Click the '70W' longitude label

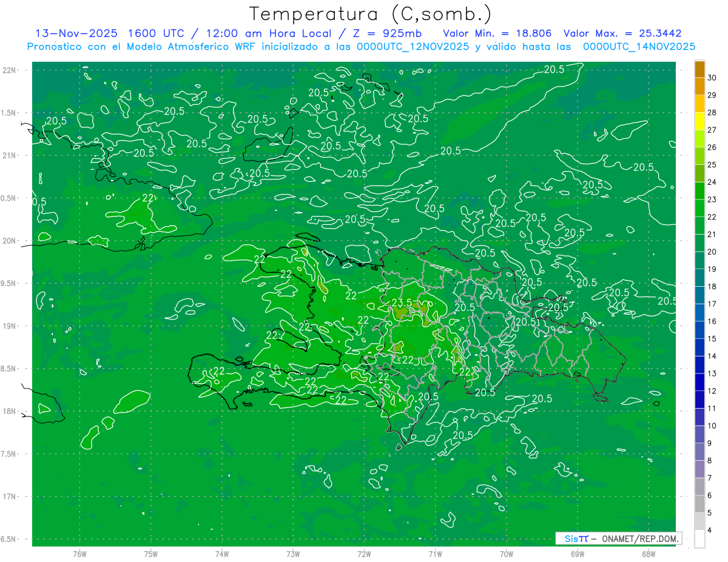506,554
